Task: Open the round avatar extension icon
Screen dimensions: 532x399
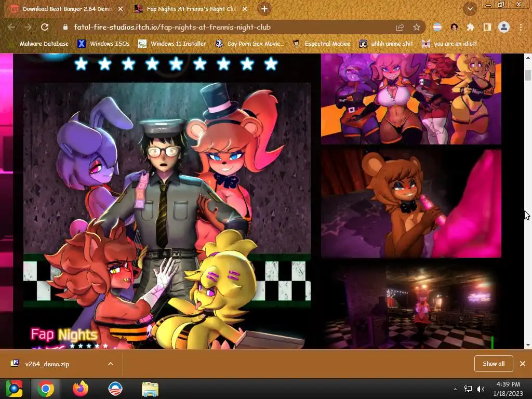Action: coord(454,27)
